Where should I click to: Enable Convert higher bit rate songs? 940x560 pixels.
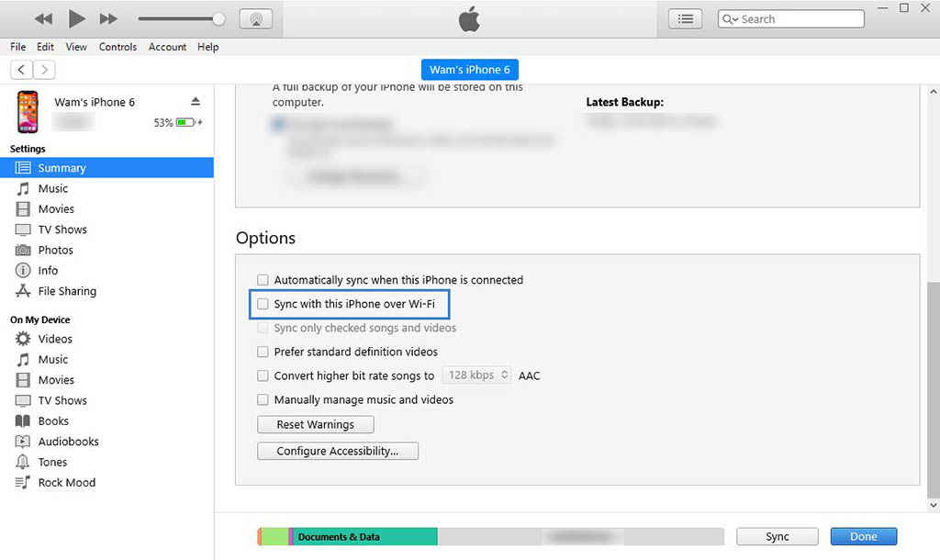click(x=263, y=375)
